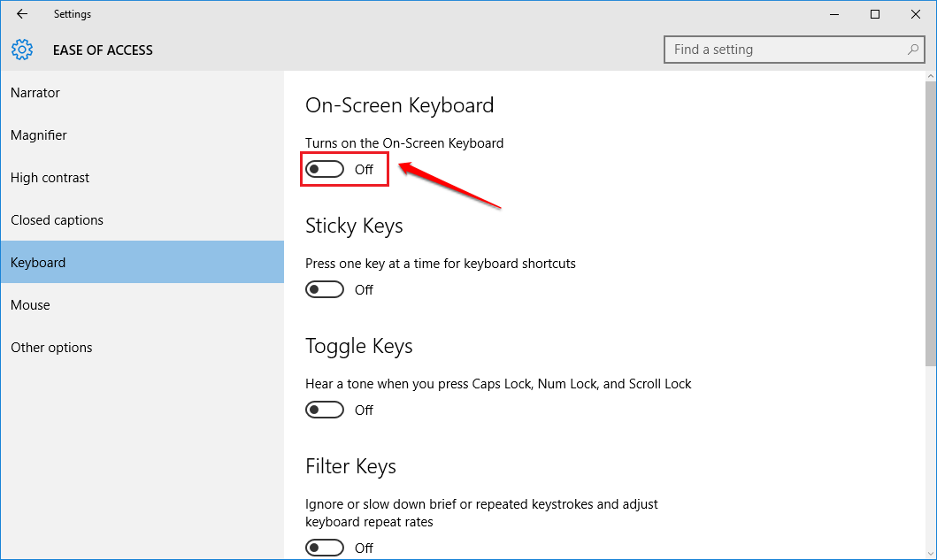
Task: Click the Sticky Keys heading
Action: tap(354, 226)
